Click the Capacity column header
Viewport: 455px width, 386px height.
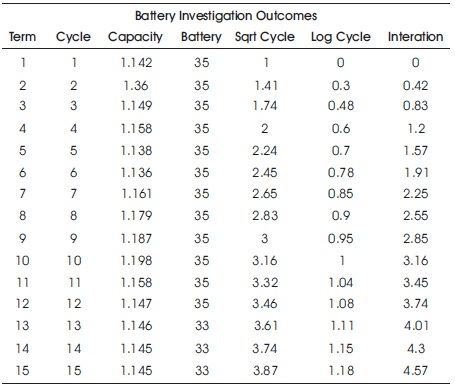[135, 37]
